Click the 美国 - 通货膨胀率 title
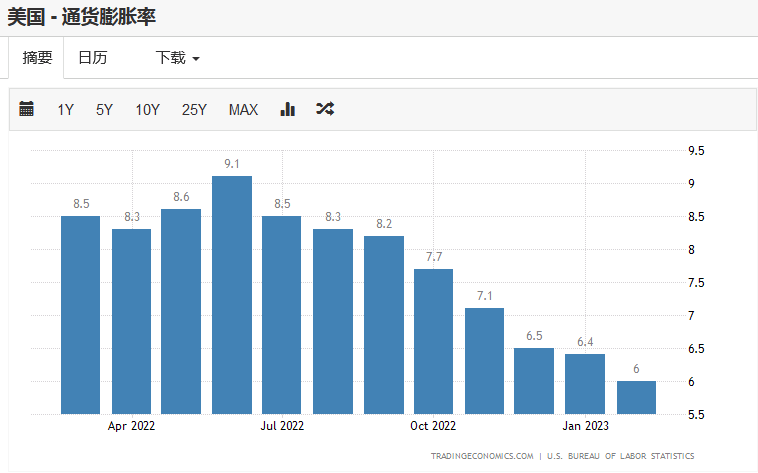The height and width of the screenshot is (473, 758). tap(81, 17)
